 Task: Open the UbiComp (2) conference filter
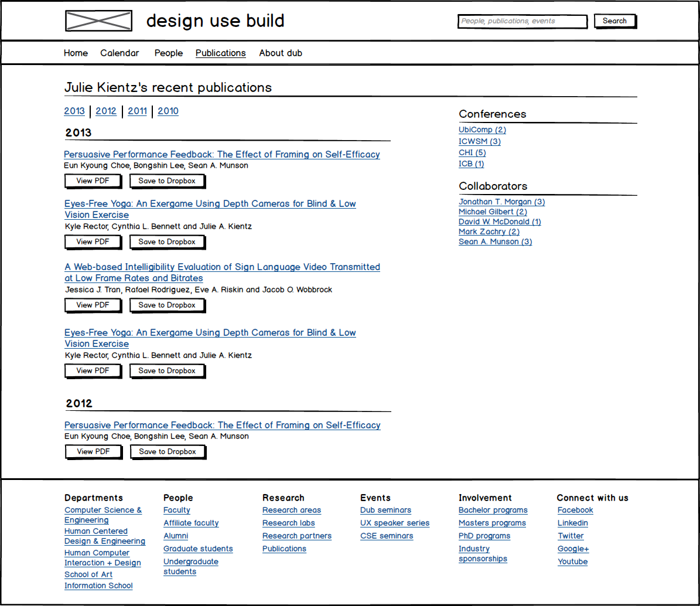tap(483, 130)
